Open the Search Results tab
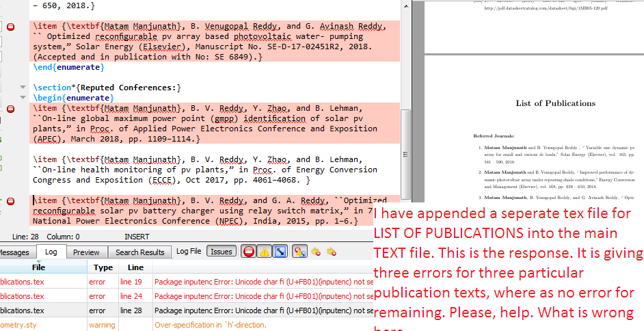The height and width of the screenshot is (331, 644). pos(140,252)
